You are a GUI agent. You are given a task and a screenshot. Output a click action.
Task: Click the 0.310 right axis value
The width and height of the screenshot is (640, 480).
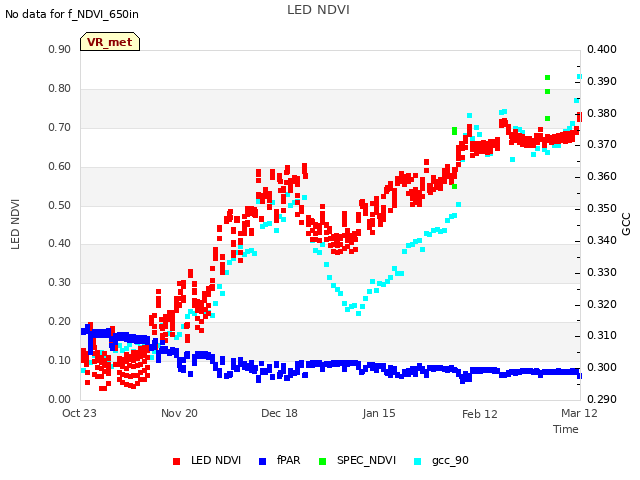tap(602, 336)
